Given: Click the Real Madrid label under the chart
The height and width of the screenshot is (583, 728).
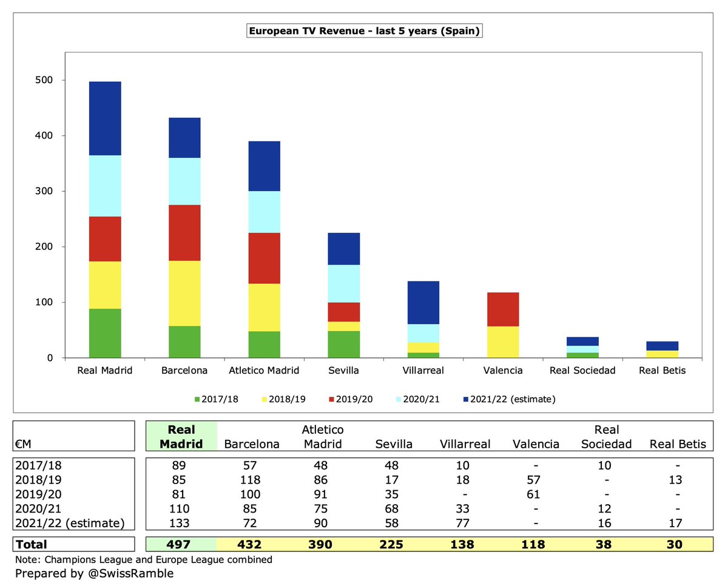Looking at the screenshot, I should click(x=105, y=370).
